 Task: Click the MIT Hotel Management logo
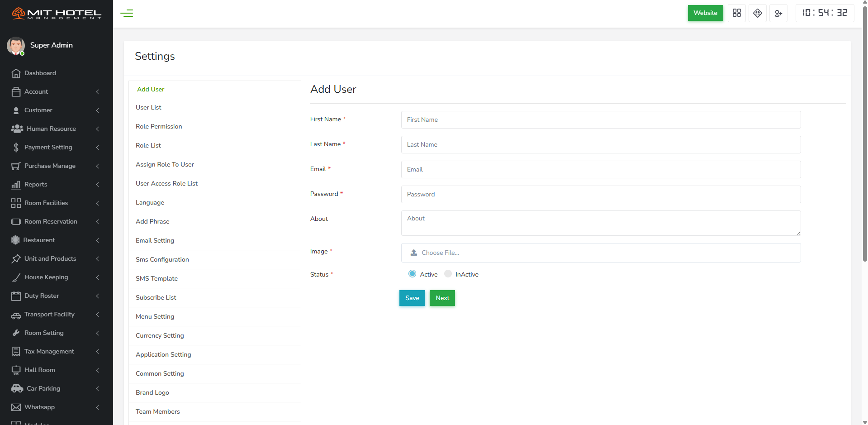click(x=57, y=14)
